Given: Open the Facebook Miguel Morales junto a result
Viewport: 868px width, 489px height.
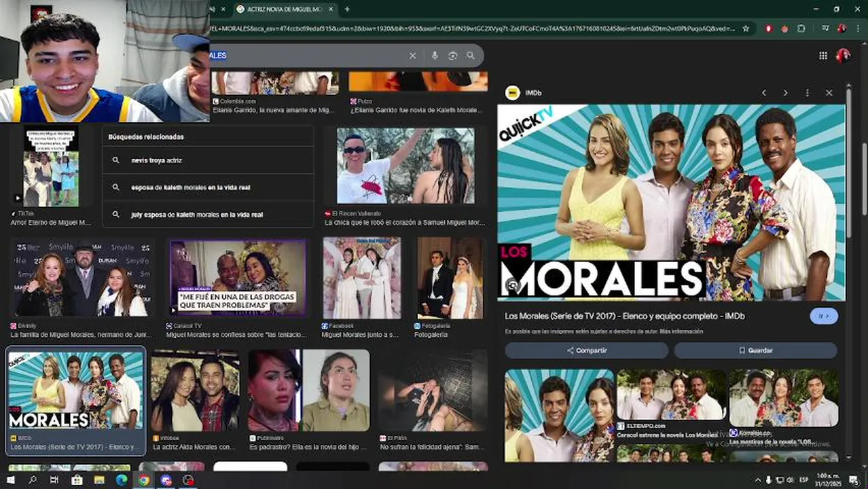Looking at the screenshot, I should pos(361,277).
